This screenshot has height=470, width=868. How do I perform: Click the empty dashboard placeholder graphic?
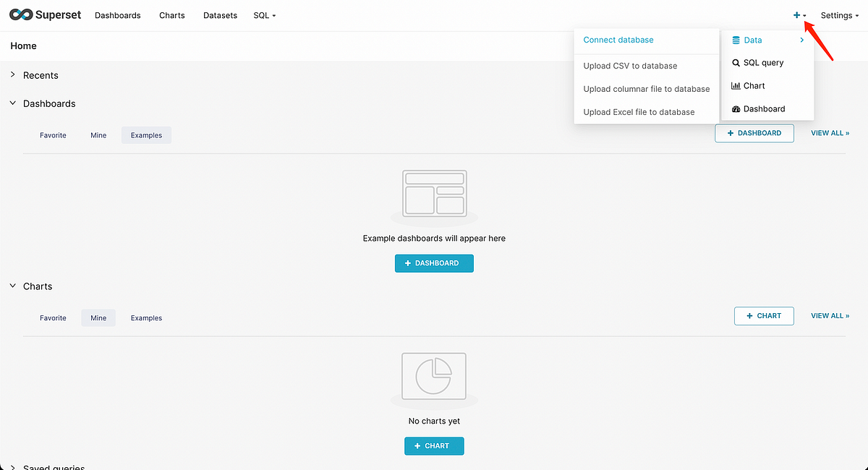[433, 193]
